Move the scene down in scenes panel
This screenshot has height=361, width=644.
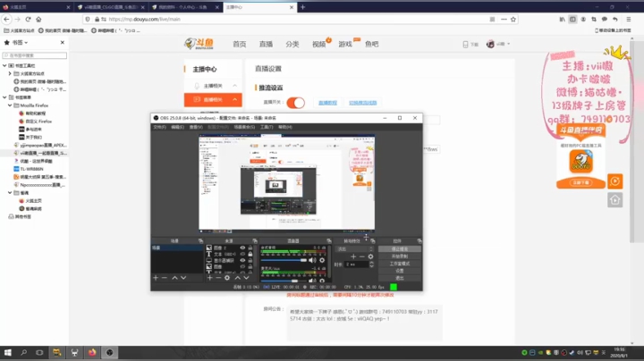click(183, 278)
